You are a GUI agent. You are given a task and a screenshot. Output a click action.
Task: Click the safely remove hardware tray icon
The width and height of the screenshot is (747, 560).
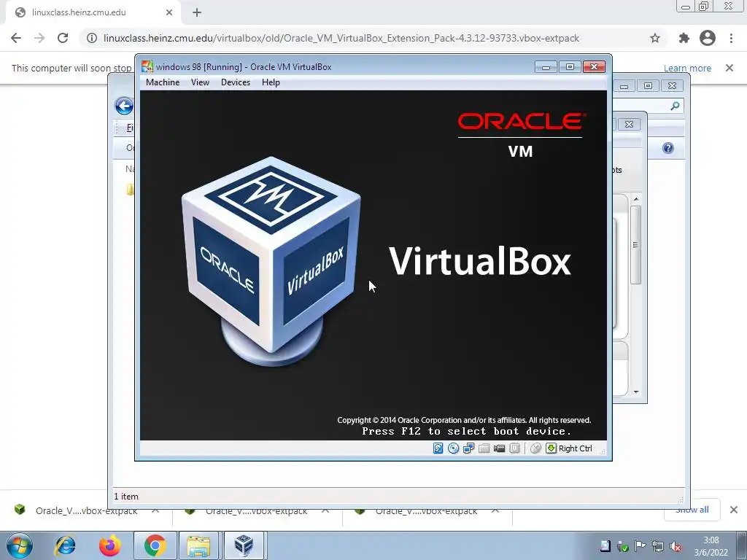623,547
